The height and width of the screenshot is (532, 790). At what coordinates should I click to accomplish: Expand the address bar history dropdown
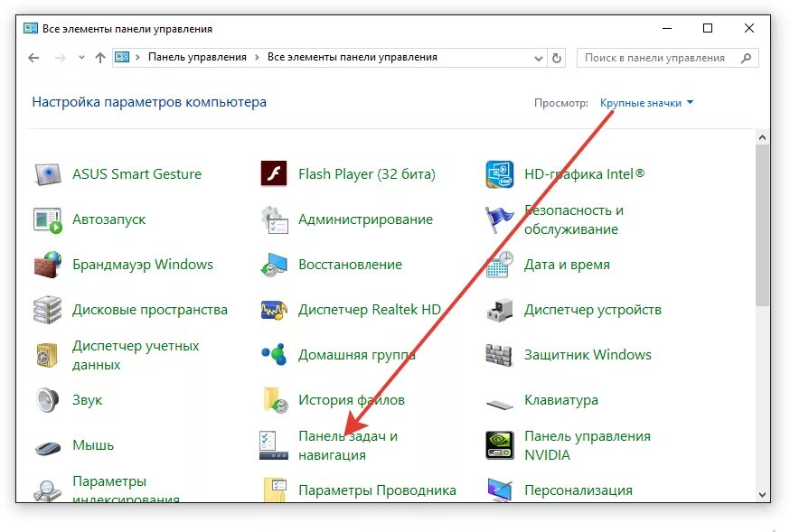[x=539, y=59]
